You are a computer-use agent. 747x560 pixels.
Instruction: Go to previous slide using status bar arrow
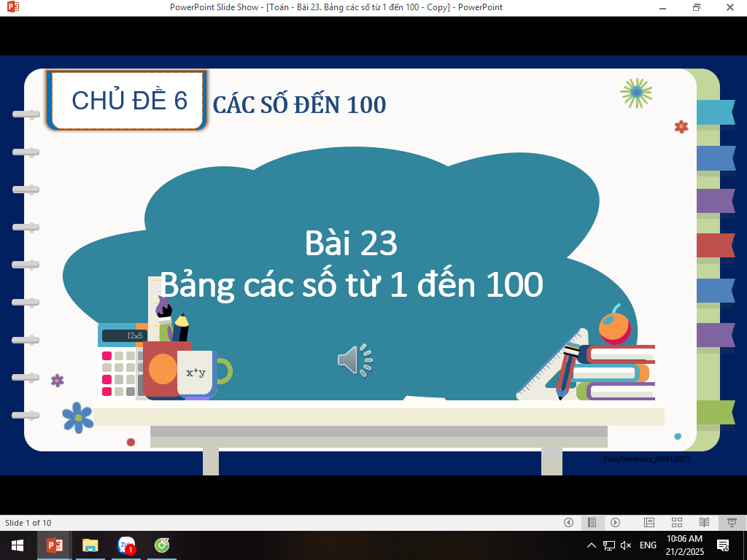(568, 523)
